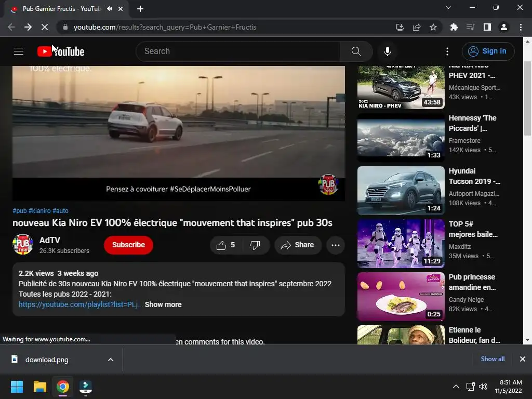
Task: Subscribe to AdTV channel
Action: point(128,245)
